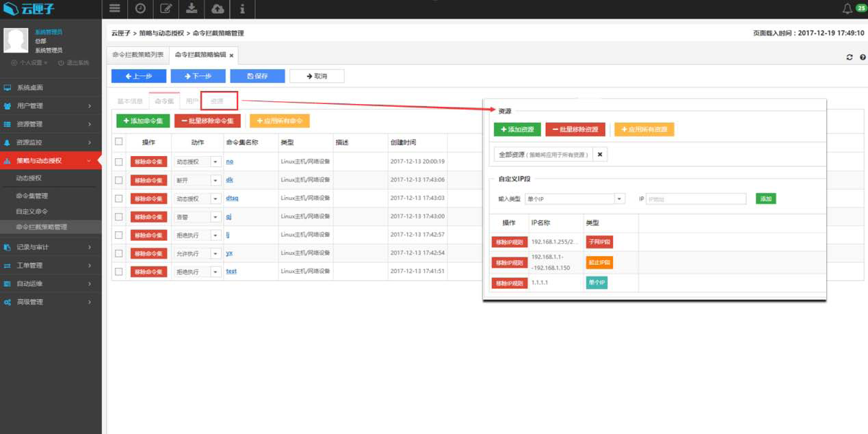Toggle the select-all checkbox in table header
This screenshot has height=434, width=868.
click(119, 142)
